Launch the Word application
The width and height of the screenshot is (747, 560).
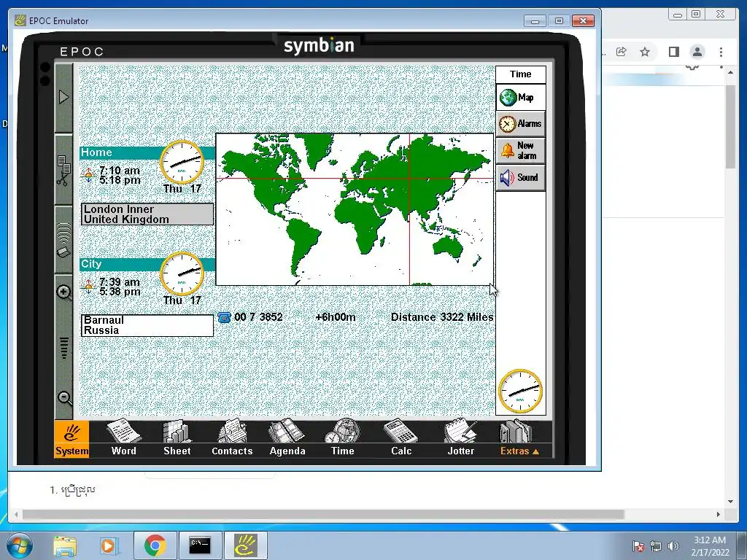124,438
